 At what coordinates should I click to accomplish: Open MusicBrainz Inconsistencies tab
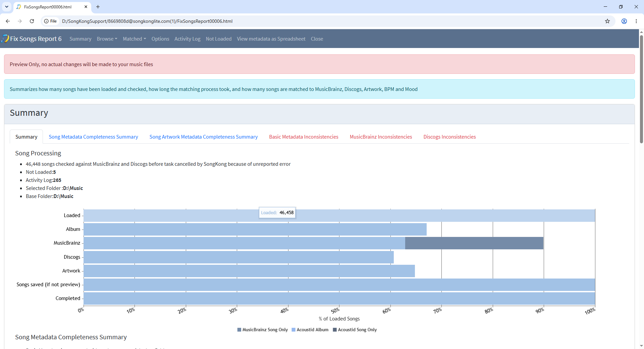click(x=381, y=137)
